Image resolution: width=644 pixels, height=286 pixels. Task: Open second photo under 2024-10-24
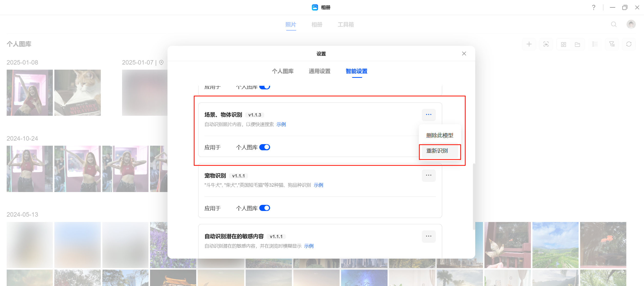click(x=77, y=169)
